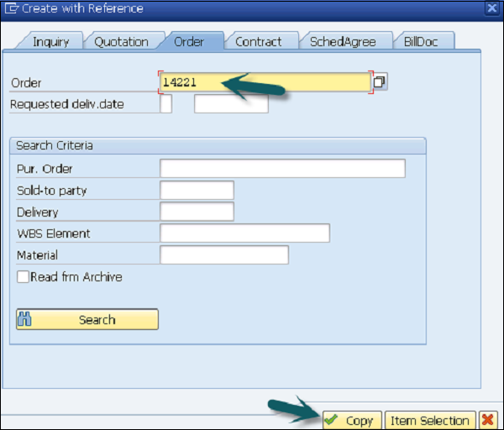The width and height of the screenshot is (504, 430).
Task: Open the Contract tab
Action: (259, 42)
